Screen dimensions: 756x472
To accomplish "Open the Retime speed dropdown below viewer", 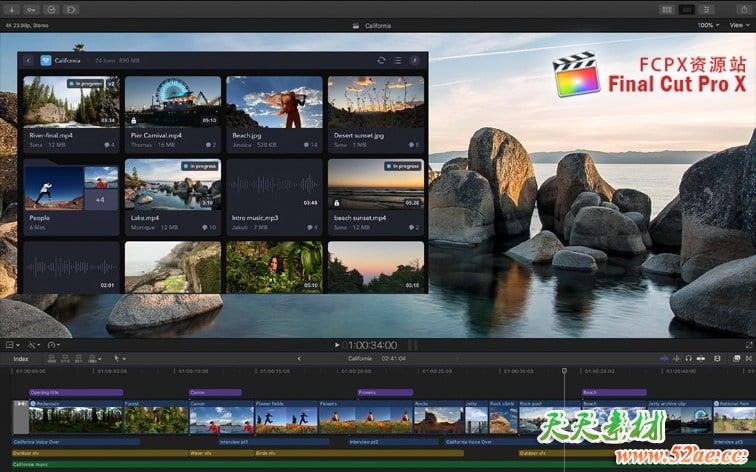I will [x=54, y=345].
